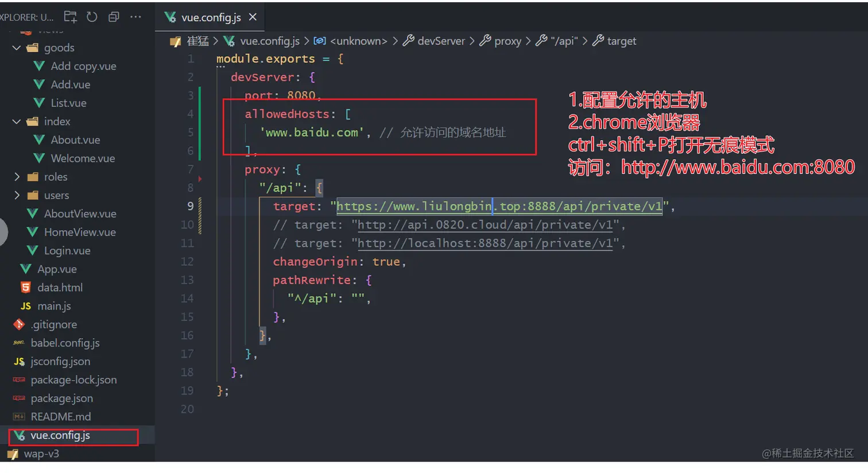Screen dimensions: 868x473
Task: Collapse the index folder
Action: [17, 122]
